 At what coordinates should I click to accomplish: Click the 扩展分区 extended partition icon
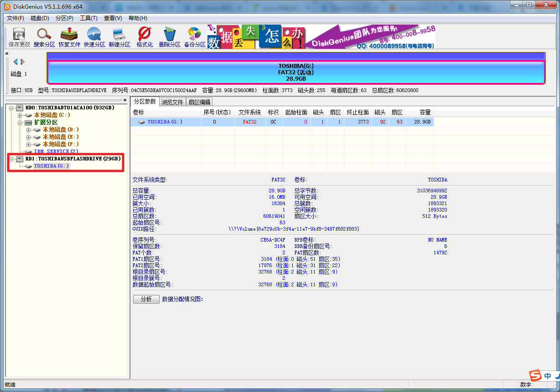[x=28, y=122]
